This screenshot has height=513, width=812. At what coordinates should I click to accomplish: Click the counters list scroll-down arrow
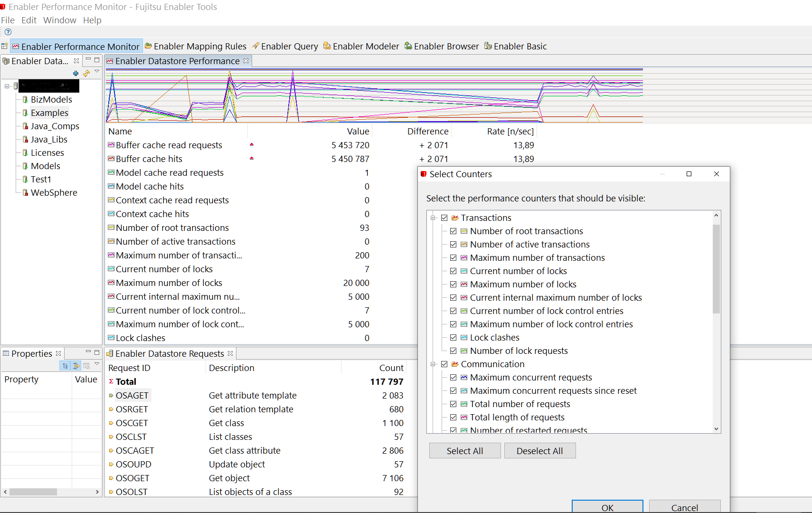[717, 428]
